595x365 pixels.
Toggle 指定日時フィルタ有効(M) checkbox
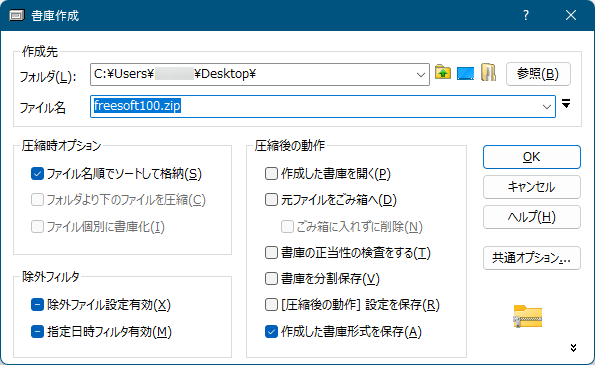(37, 332)
